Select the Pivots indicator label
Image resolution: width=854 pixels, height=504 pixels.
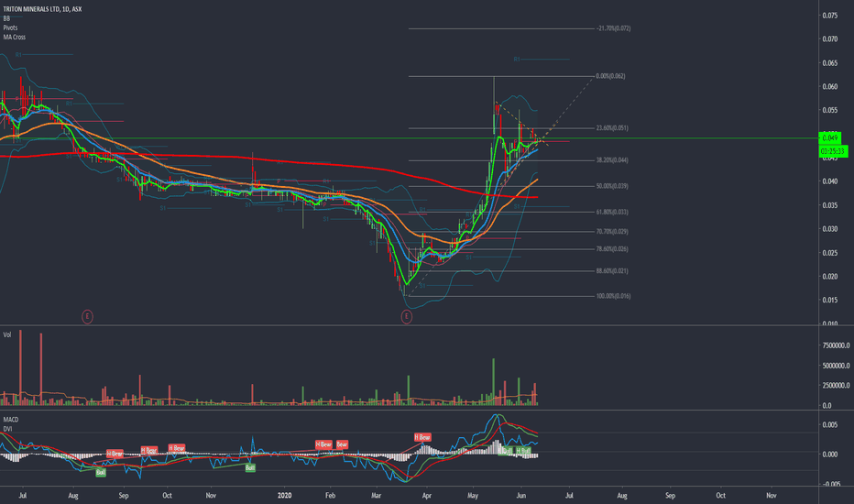[x=10, y=27]
